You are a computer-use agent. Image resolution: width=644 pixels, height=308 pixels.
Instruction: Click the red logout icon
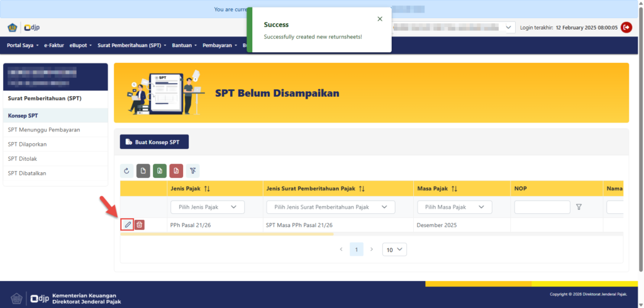626,27
